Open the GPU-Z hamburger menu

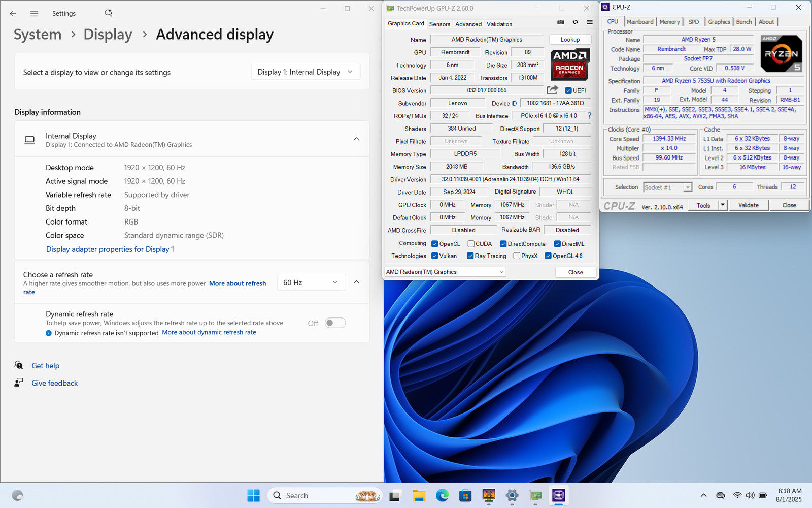(x=589, y=22)
